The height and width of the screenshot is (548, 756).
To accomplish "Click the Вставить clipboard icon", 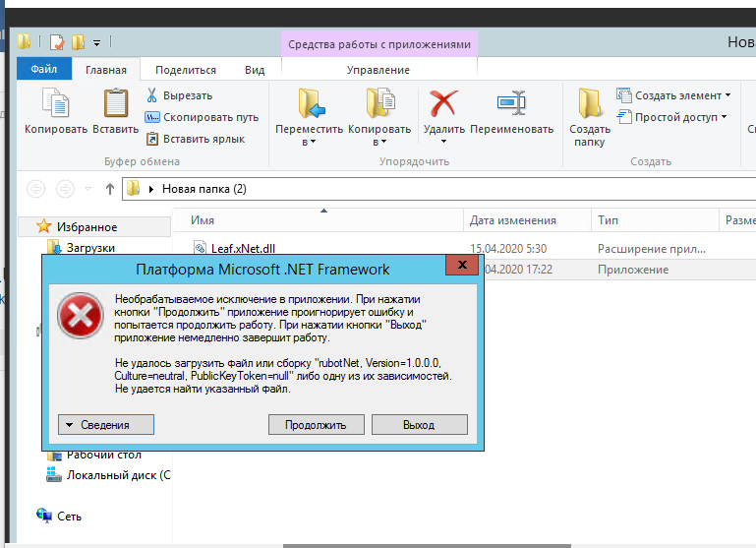I will coord(116,104).
